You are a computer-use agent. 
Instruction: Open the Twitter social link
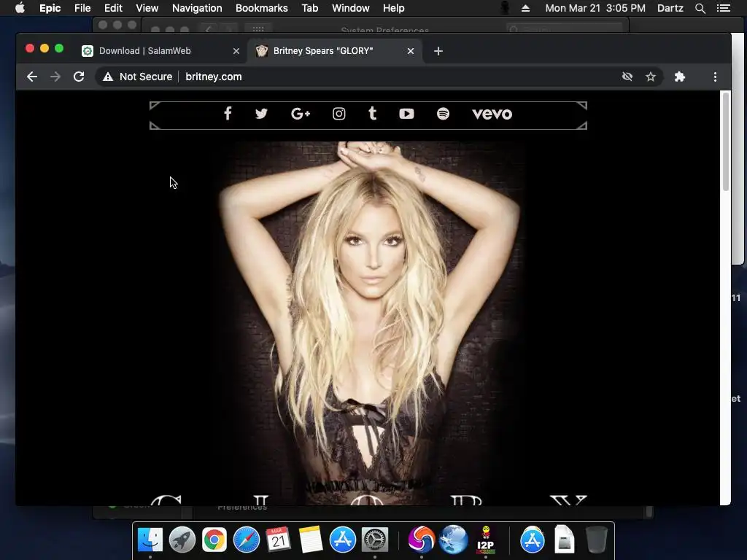click(x=261, y=113)
